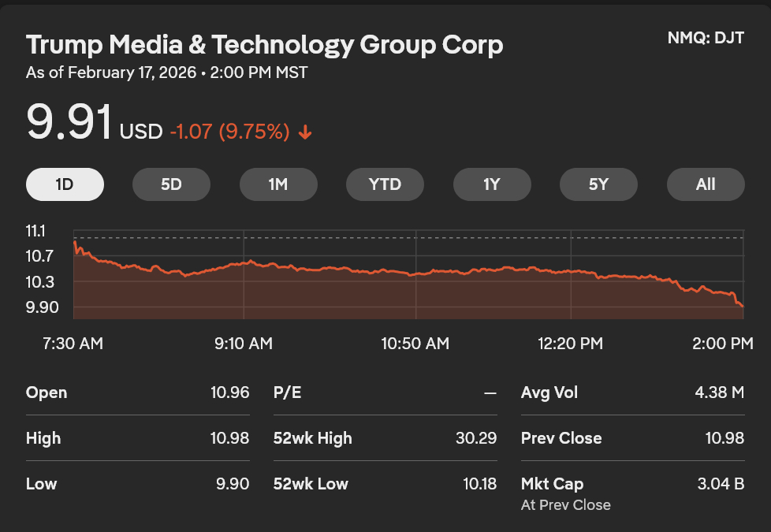The width and height of the screenshot is (771, 532).
Task: Click the 12:20 PM time marker
Action: [x=570, y=344]
